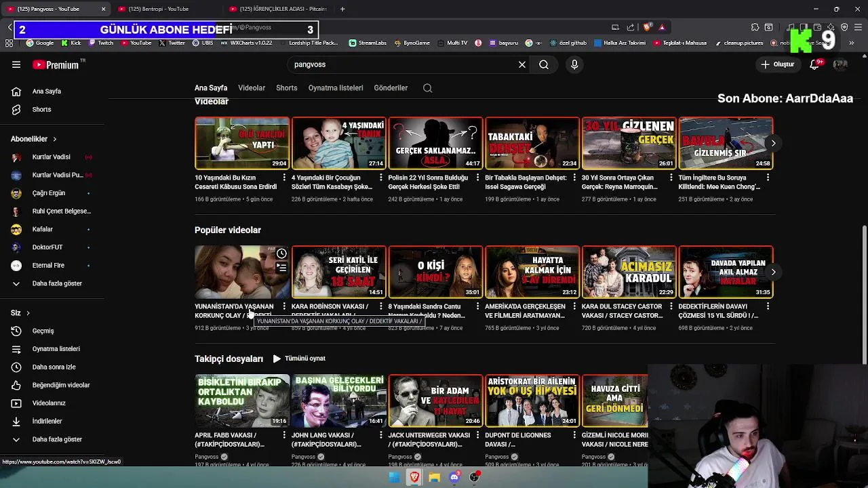868x488 pixels.
Task: Add the Yunanistan video to the queue
Action: tap(281, 268)
